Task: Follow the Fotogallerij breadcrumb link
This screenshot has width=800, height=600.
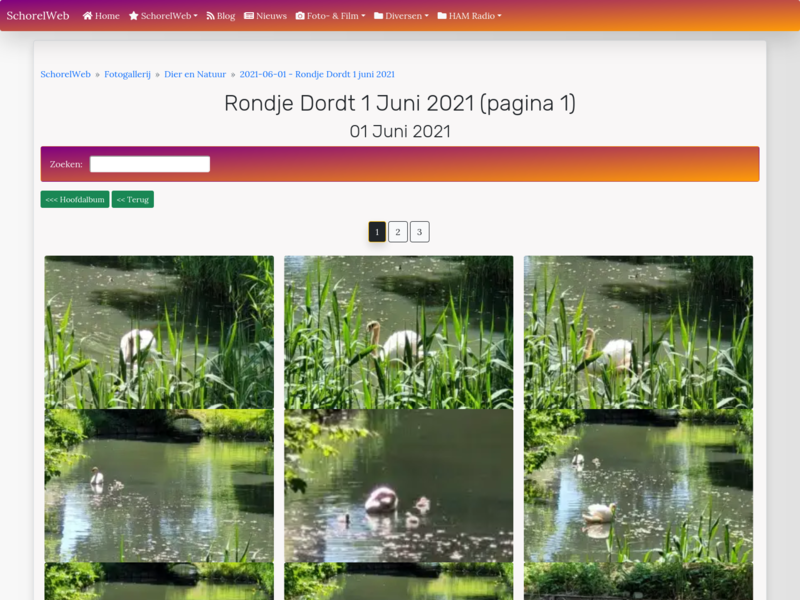Action: pos(128,74)
